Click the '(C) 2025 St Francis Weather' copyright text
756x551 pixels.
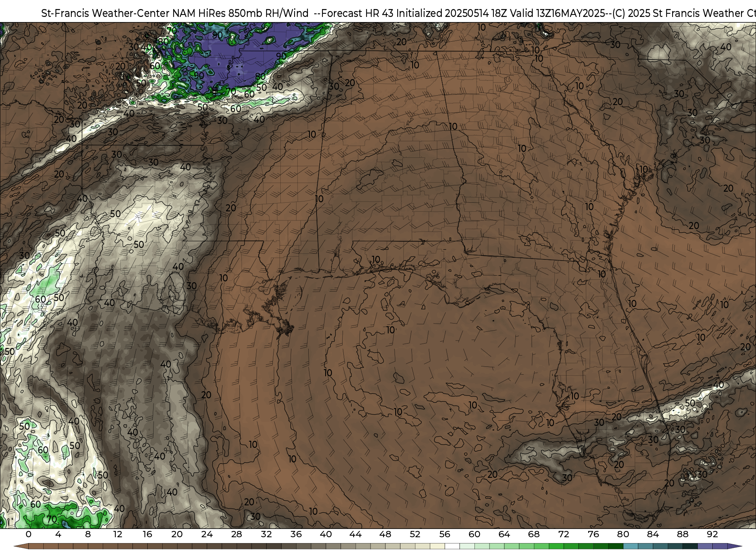pyautogui.click(x=678, y=13)
